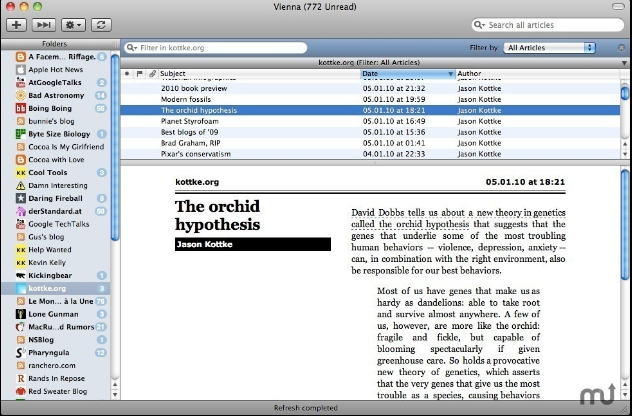
Task: Sort articles by Author column
Action: point(538,73)
